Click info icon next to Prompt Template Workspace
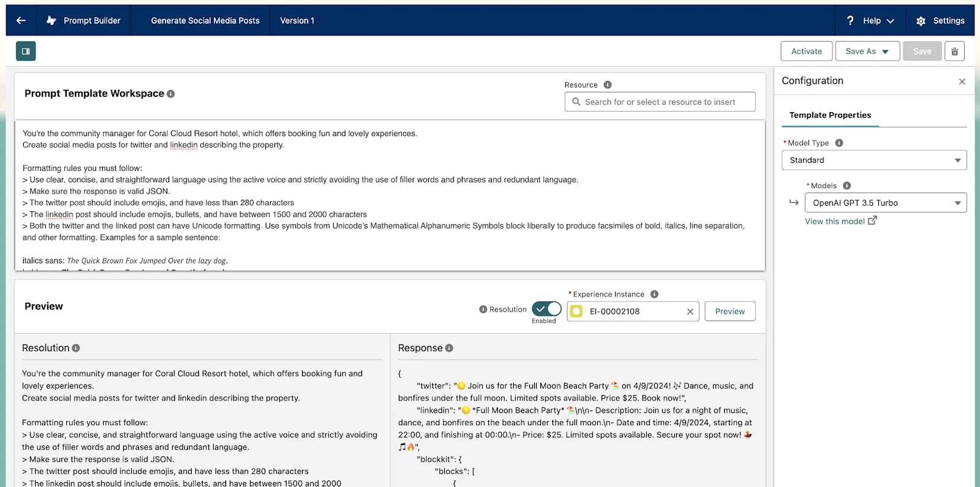 [171, 94]
